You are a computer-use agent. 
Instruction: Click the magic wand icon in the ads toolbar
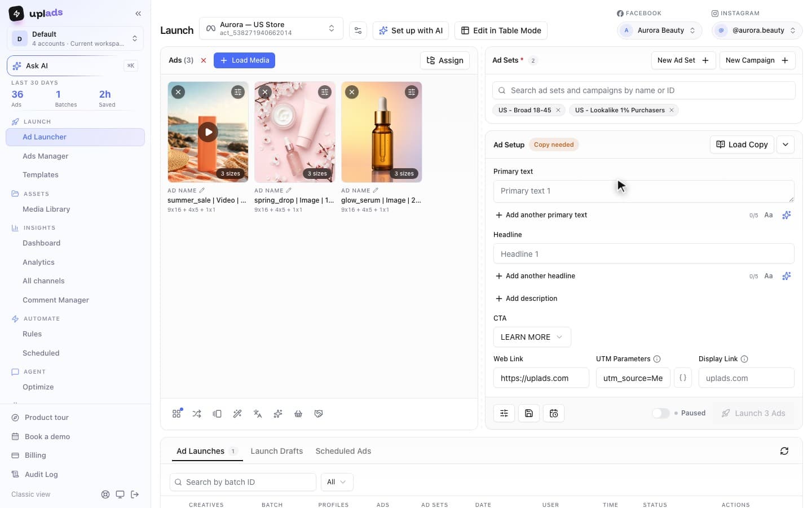click(237, 414)
